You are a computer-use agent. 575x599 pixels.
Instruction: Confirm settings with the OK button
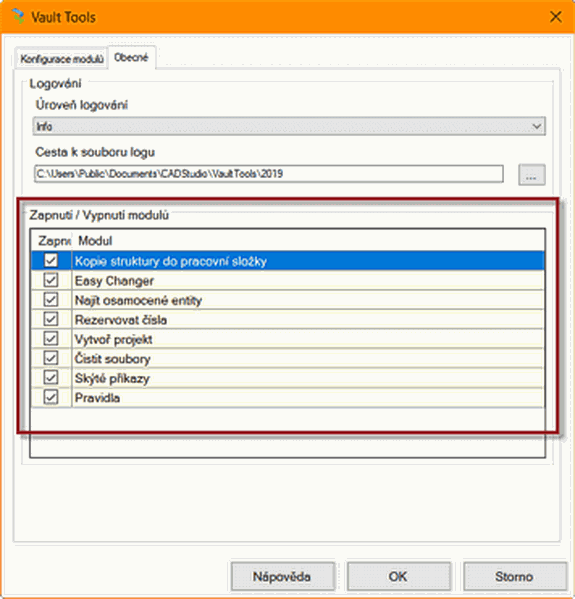tap(399, 576)
